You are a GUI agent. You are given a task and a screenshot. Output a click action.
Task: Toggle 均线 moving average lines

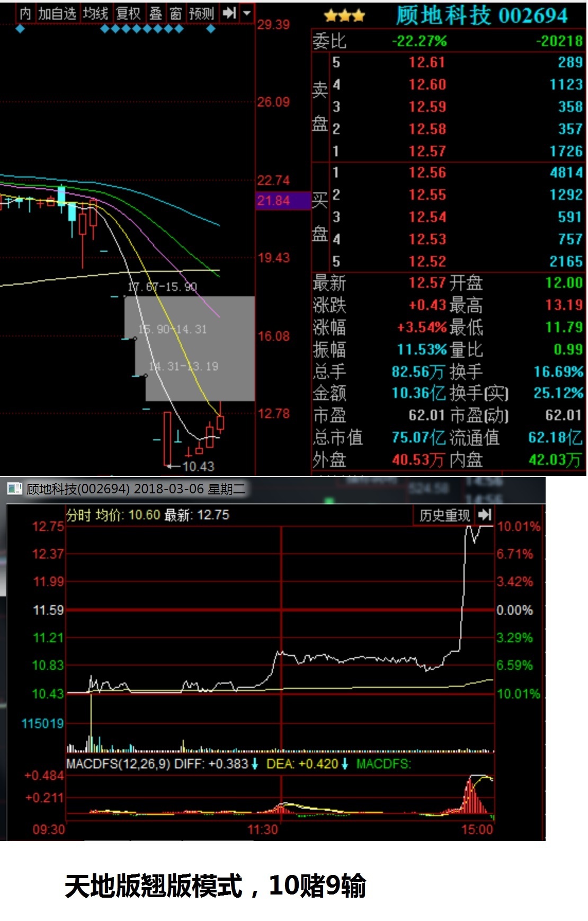tap(95, 13)
